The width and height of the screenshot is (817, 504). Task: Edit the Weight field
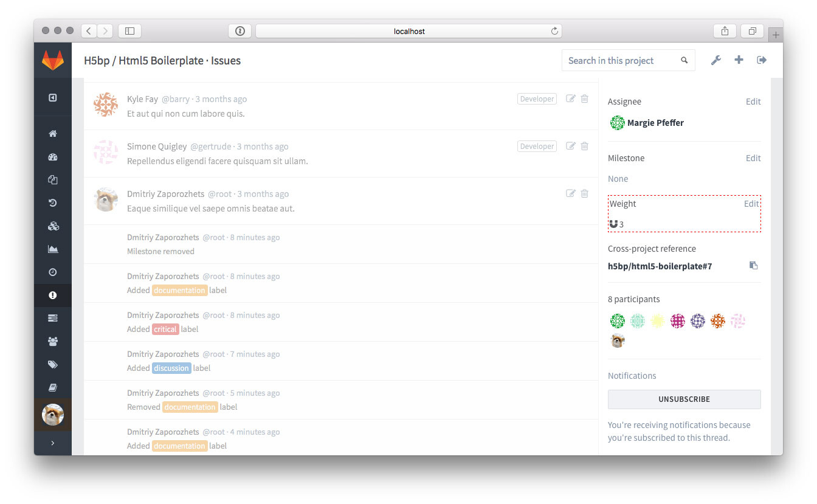point(752,204)
